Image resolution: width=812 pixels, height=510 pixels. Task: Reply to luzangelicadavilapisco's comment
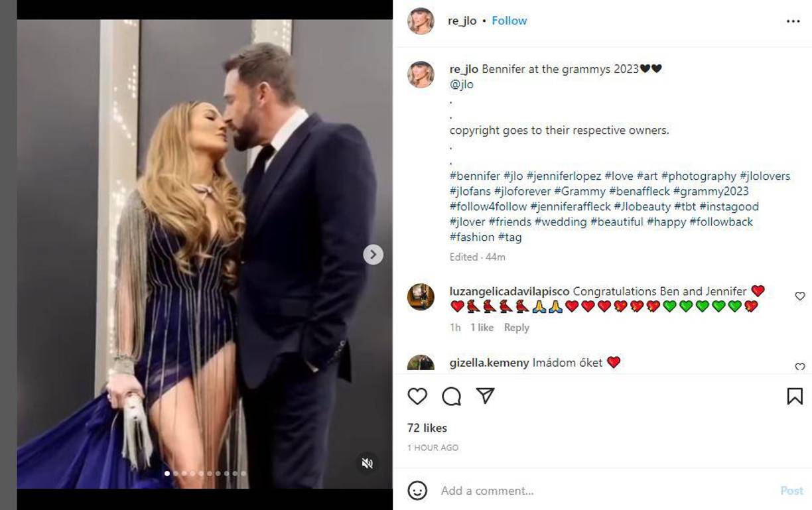pos(517,327)
